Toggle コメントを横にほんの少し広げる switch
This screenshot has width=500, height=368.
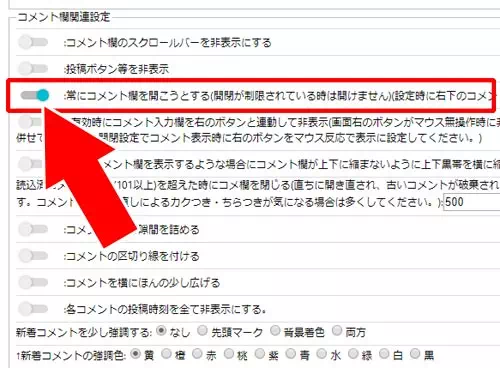pos(33,283)
